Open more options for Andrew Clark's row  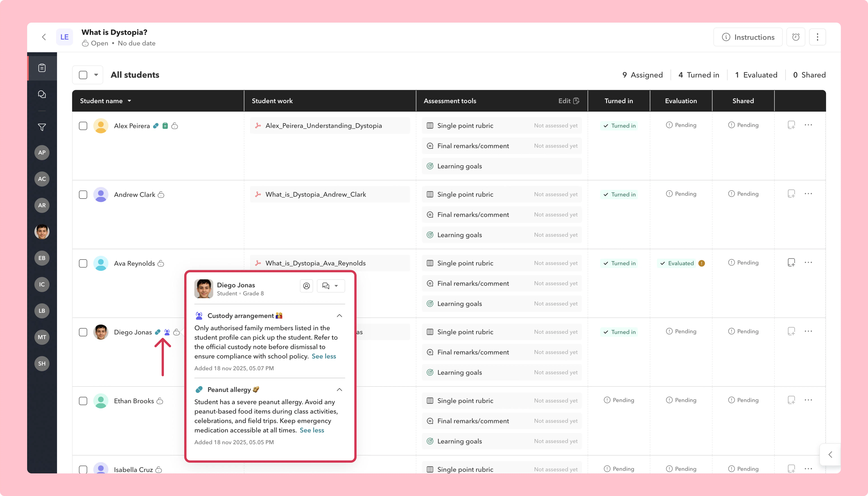click(x=808, y=194)
